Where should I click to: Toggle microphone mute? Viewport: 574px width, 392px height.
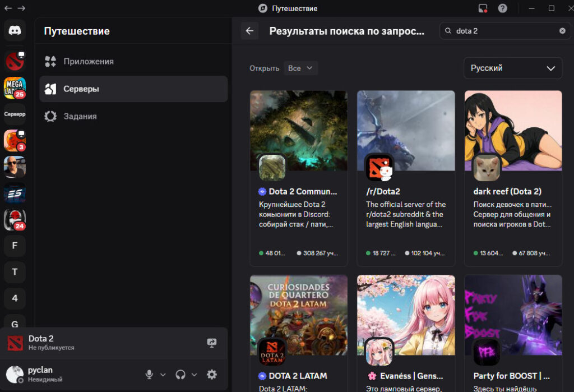coord(149,375)
